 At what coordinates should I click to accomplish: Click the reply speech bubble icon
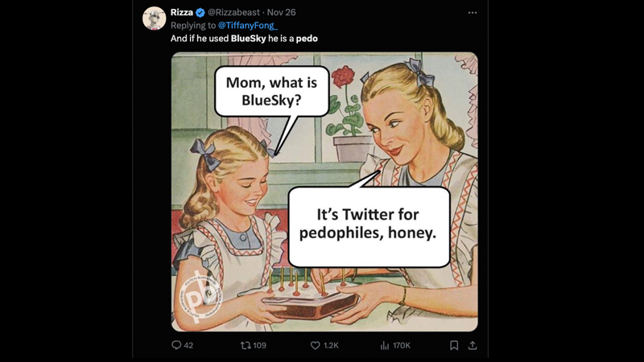tap(176, 345)
